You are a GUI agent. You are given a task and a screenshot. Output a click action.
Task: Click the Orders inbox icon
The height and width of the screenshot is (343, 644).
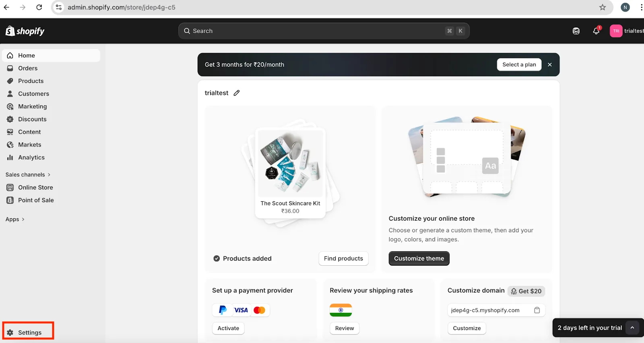point(10,68)
